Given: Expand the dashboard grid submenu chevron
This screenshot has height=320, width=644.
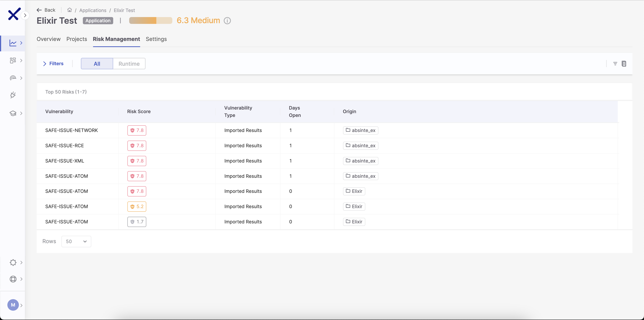Looking at the screenshot, I should (x=21, y=61).
